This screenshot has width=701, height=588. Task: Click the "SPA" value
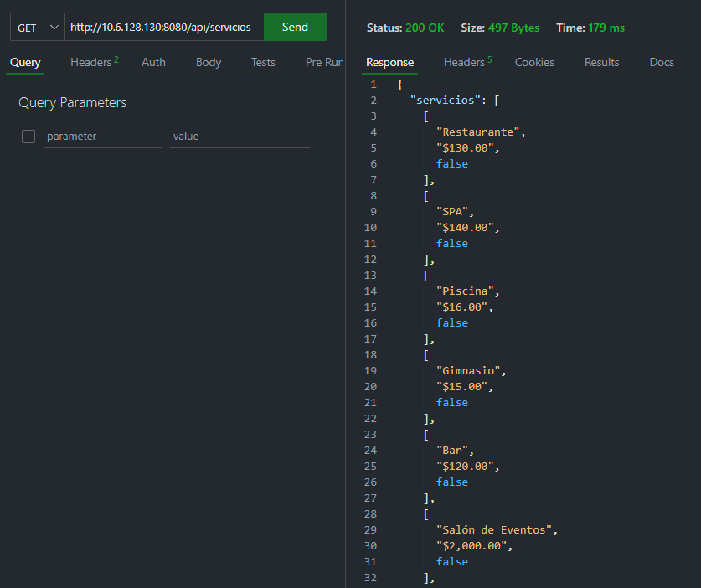click(452, 212)
